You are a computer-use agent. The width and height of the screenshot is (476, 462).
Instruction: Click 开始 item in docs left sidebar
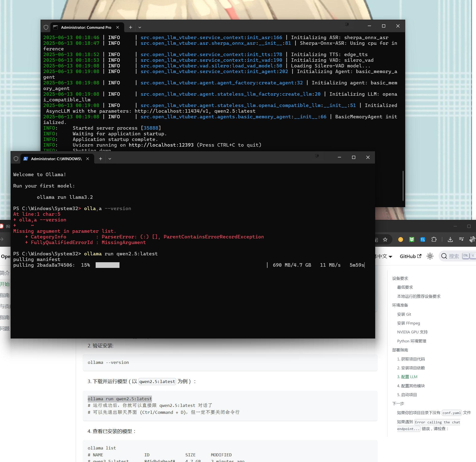pos(5,284)
